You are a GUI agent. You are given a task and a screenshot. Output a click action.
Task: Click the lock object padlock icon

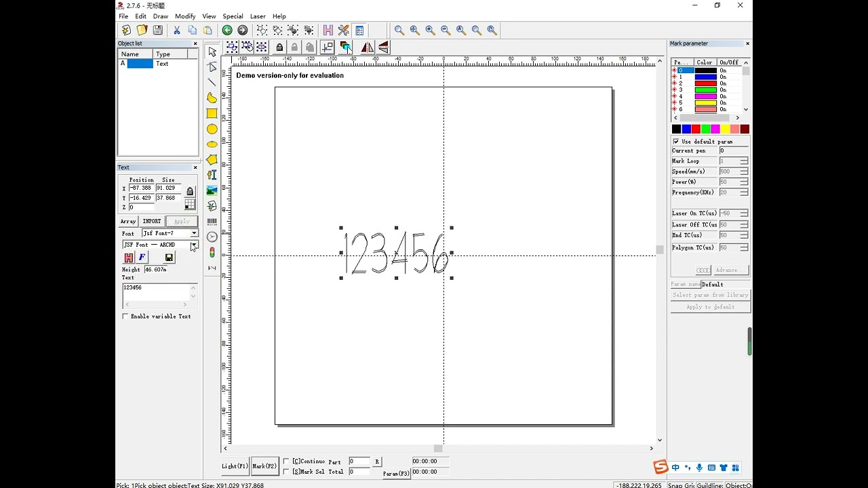click(279, 47)
